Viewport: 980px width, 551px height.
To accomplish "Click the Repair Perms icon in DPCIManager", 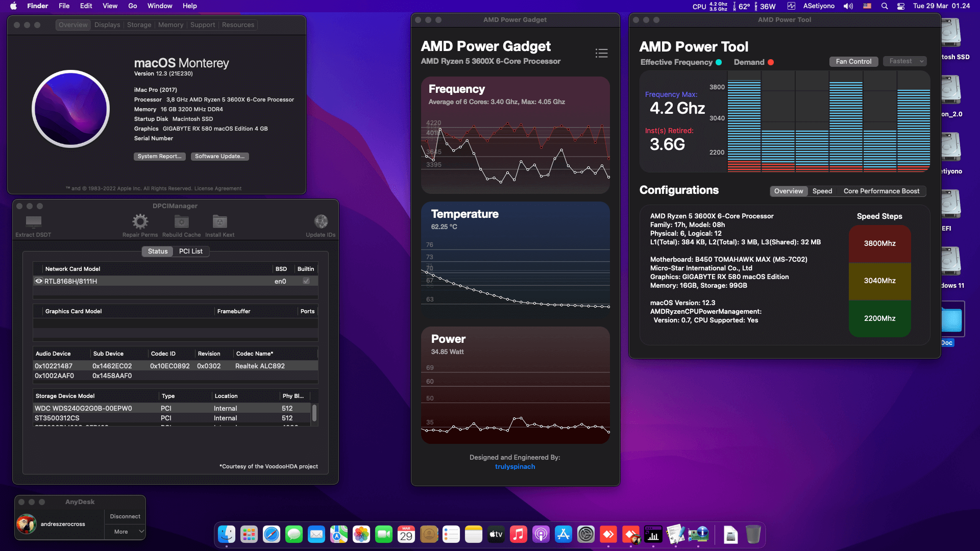I will pos(140,221).
